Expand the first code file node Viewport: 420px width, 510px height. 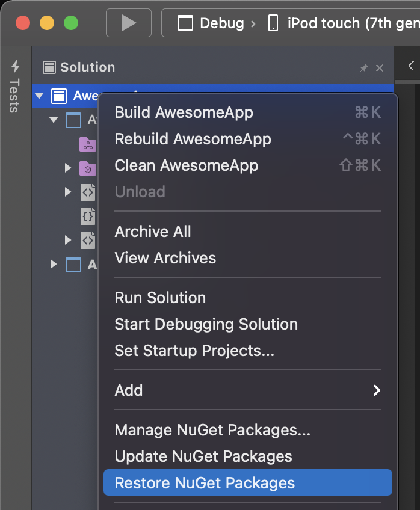coord(67,192)
